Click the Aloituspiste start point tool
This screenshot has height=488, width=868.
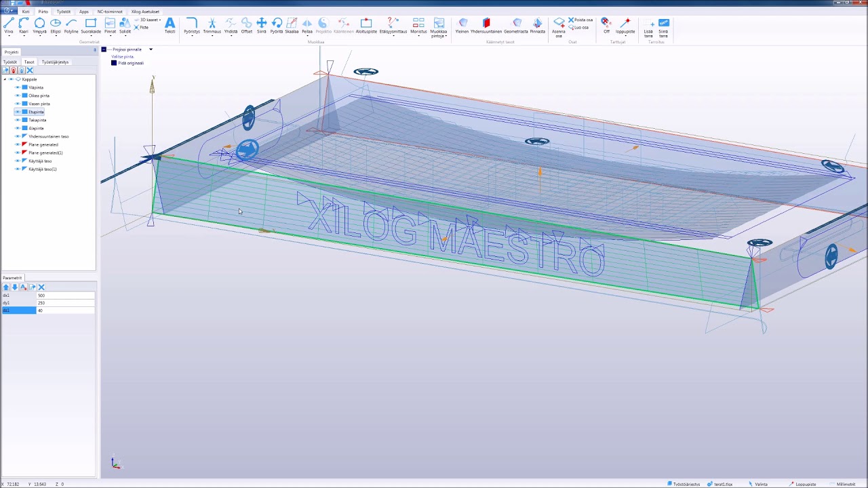366,26
